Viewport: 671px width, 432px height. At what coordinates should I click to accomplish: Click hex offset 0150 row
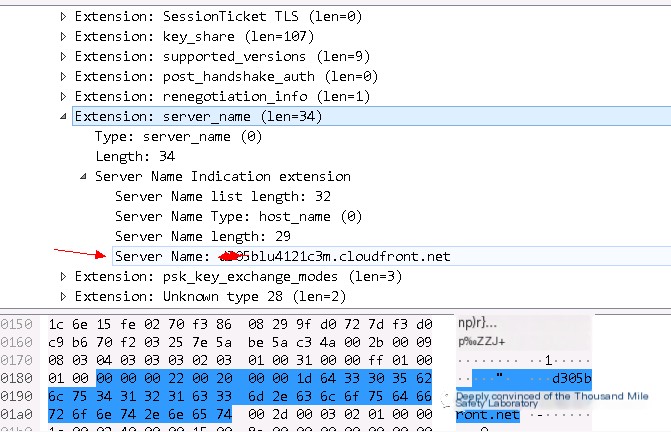[16, 325]
